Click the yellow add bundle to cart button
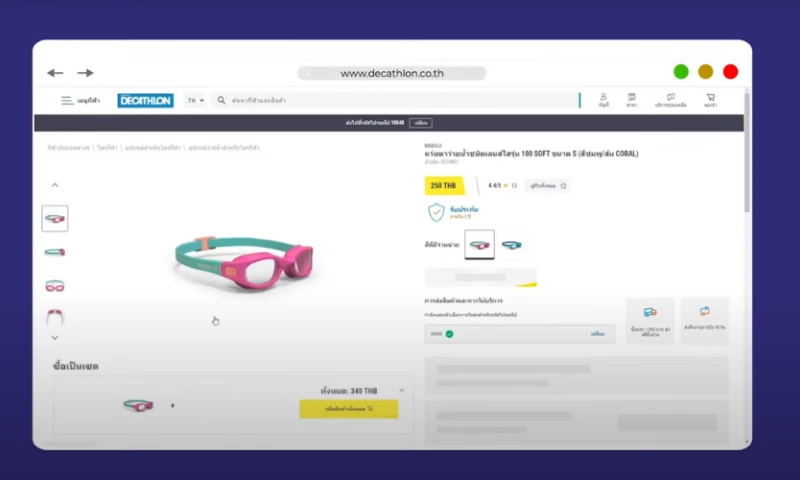 coord(349,409)
